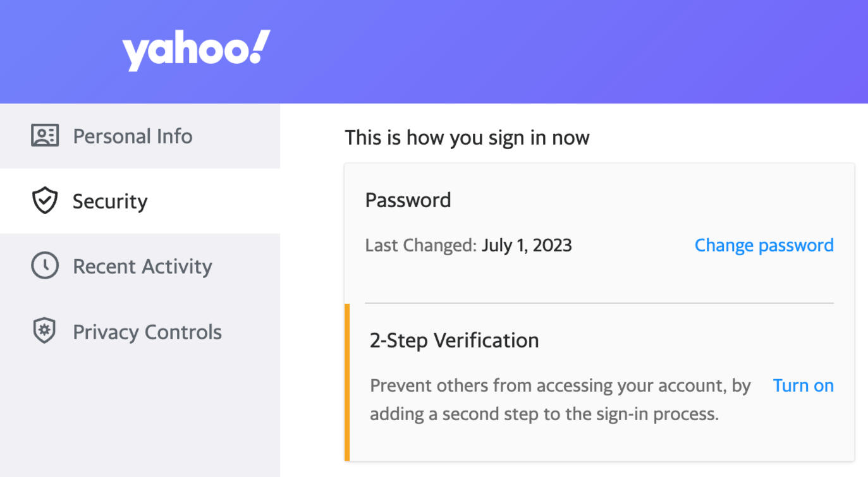Select the Security tab label
This screenshot has width=868, height=477.
(x=110, y=202)
